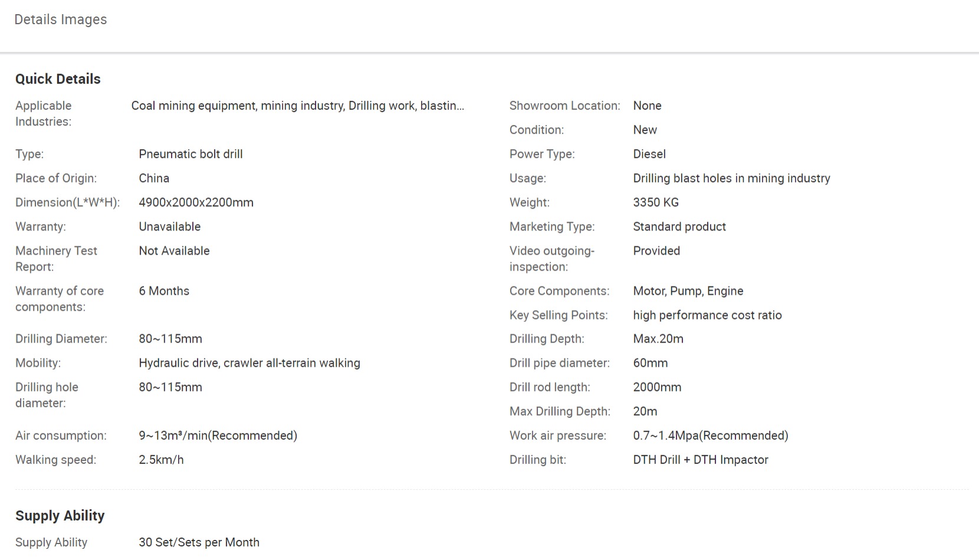
Task: Open the Details Images tab
Action: (x=60, y=19)
